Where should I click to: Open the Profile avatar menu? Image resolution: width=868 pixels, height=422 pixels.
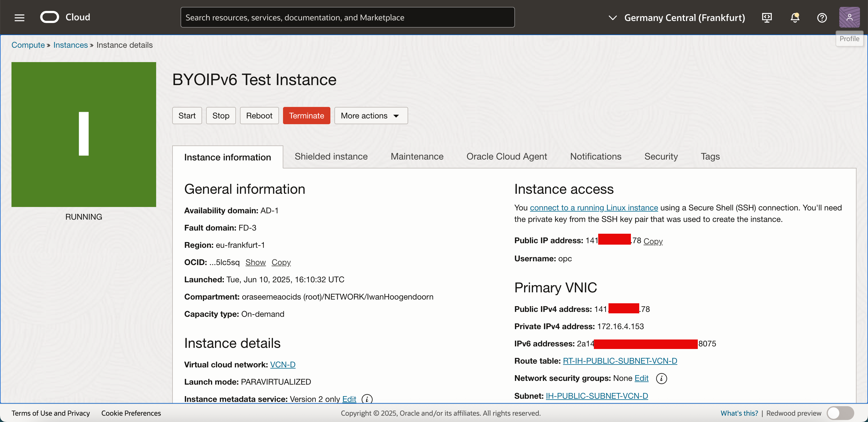coord(849,17)
